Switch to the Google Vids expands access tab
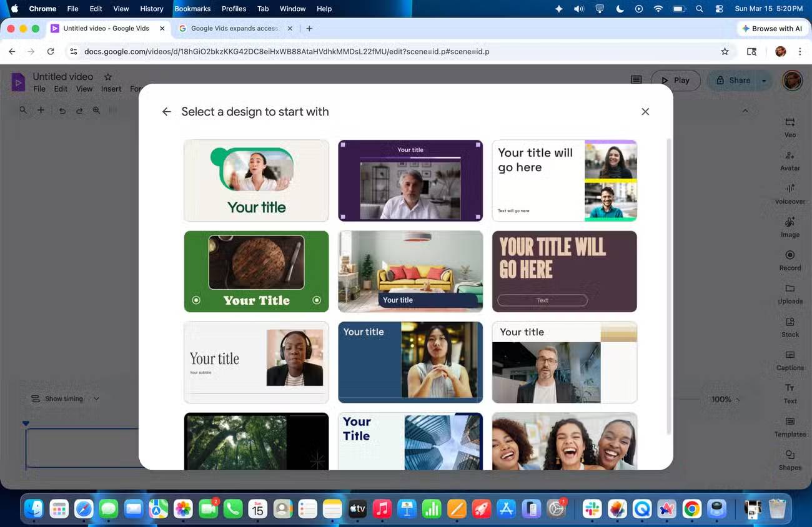This screenshot has height=527, width=812. 234,28
